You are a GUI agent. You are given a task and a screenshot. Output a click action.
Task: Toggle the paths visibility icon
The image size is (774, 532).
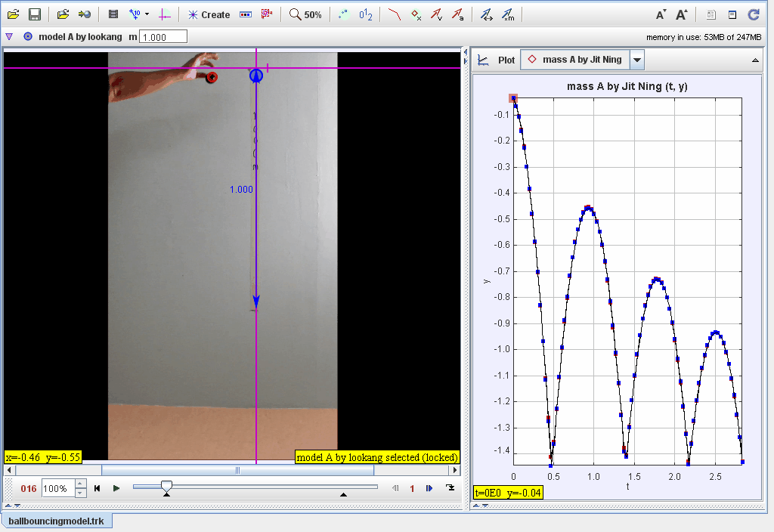[395, 14]
